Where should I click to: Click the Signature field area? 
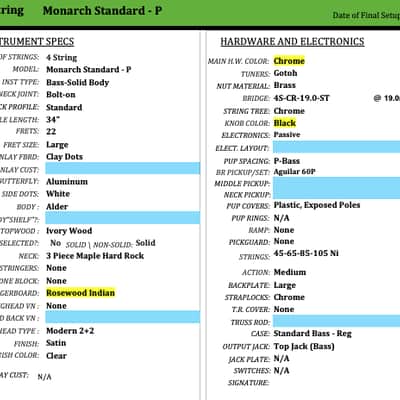click(336, 383)
